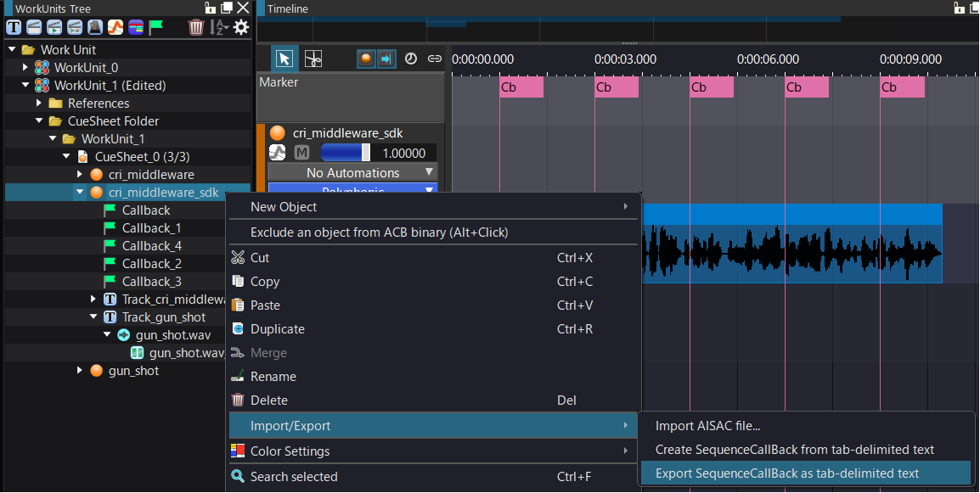980x493 pixels.
Task: Click the red trash can delete icon
Action: (x=196, y=27)
